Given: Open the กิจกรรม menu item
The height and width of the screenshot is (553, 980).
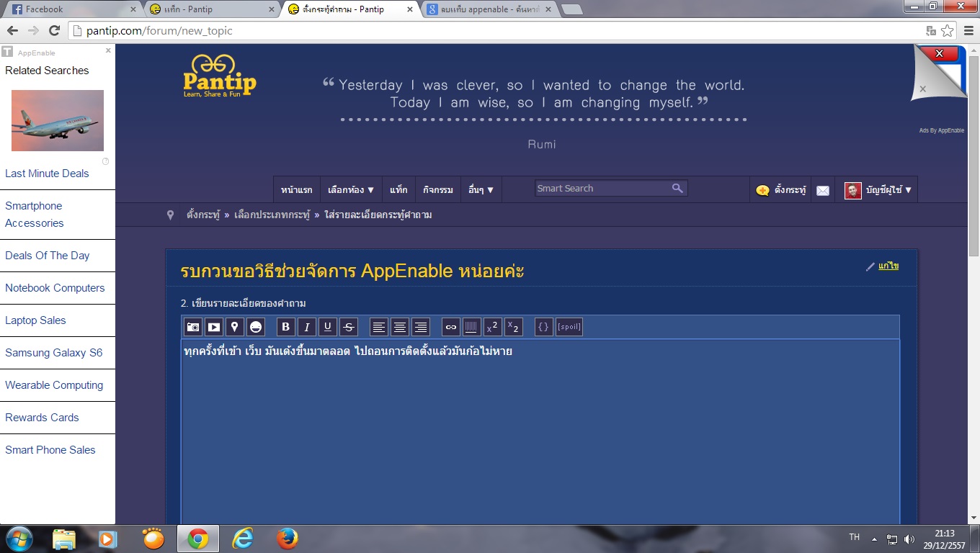Looking at the screenshot, I should 438,190.
